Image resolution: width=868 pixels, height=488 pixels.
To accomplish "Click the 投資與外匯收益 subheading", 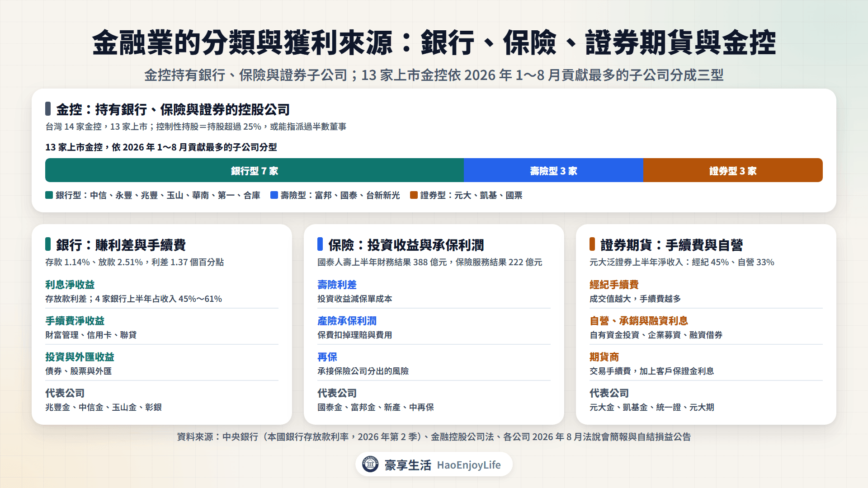I will pos(80,357).
